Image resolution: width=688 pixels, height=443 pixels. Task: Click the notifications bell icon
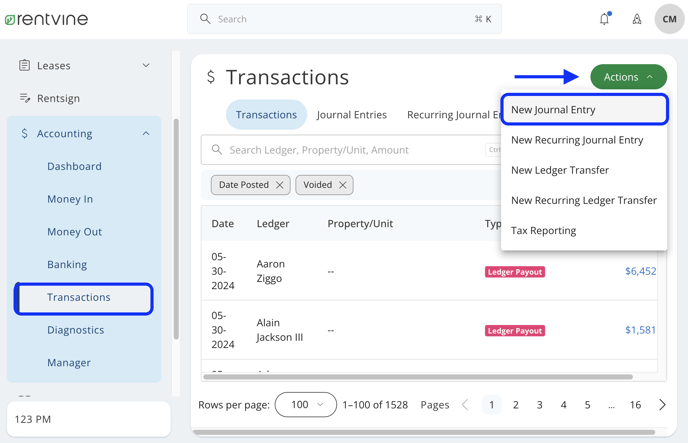[x=604, y=19]
